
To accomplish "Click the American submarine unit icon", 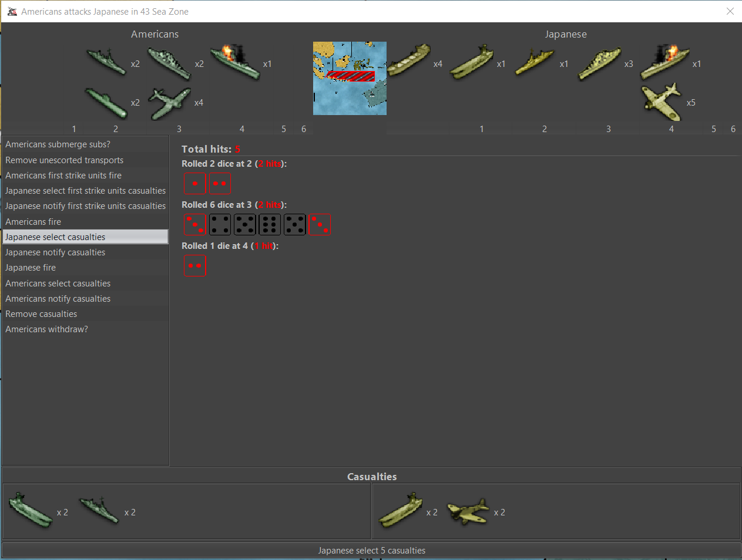I will (106, 103).
